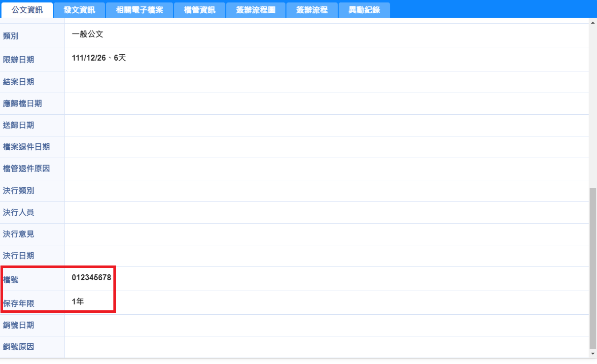Screen dimensions: 597x364
Task: Select the 銷號日期 row label
Action: 19,325
